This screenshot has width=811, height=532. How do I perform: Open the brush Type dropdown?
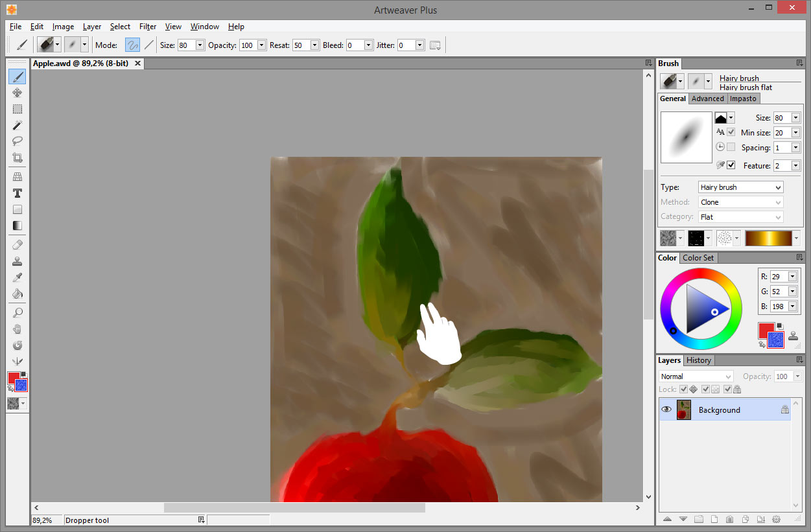click(x=740, y=187)
